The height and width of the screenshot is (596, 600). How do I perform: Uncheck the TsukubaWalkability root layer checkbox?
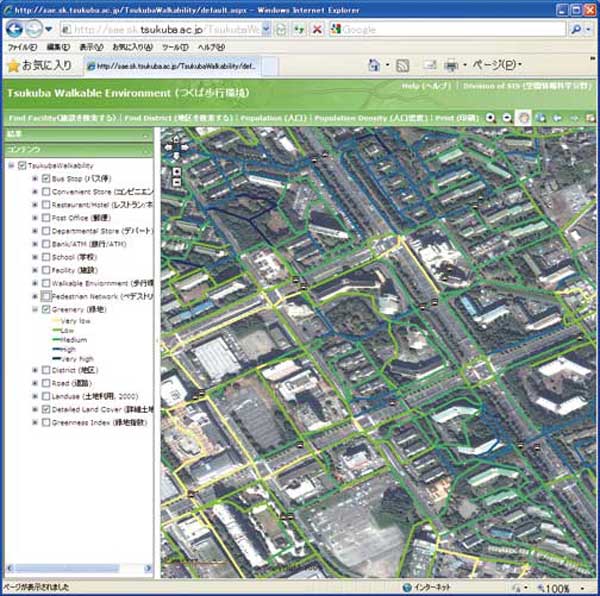pyautogui.click(x=22, y=165)
